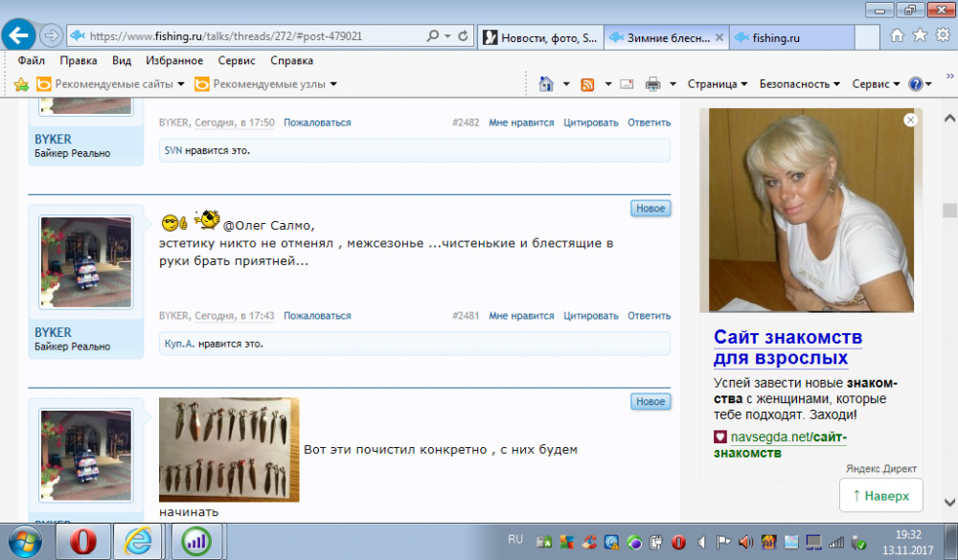Viewport: 958px width, 560px height.
Task: Open Opera from the Windows taskbar
Action: click(x=80, y=542)
